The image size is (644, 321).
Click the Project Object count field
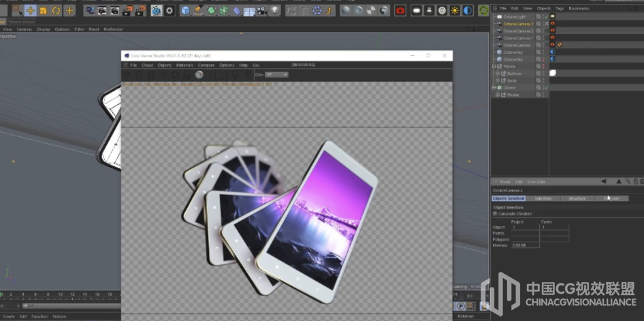525,227
